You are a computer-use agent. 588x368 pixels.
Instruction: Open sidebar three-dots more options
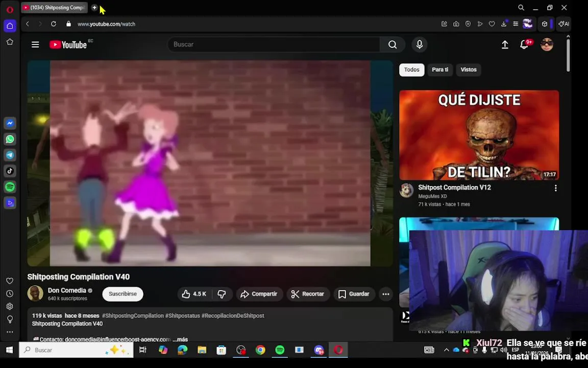click(10, 332)
